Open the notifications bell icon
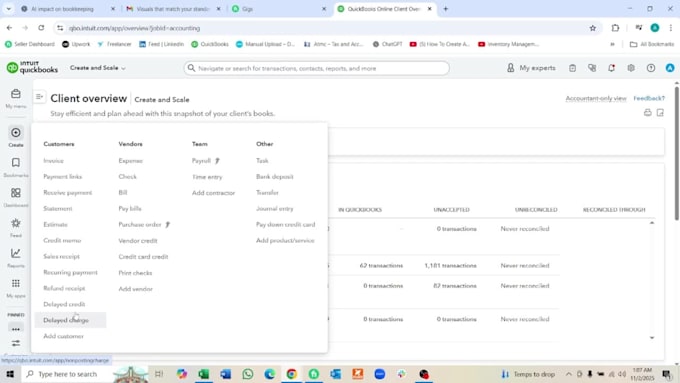 click(x=611, y=68)
